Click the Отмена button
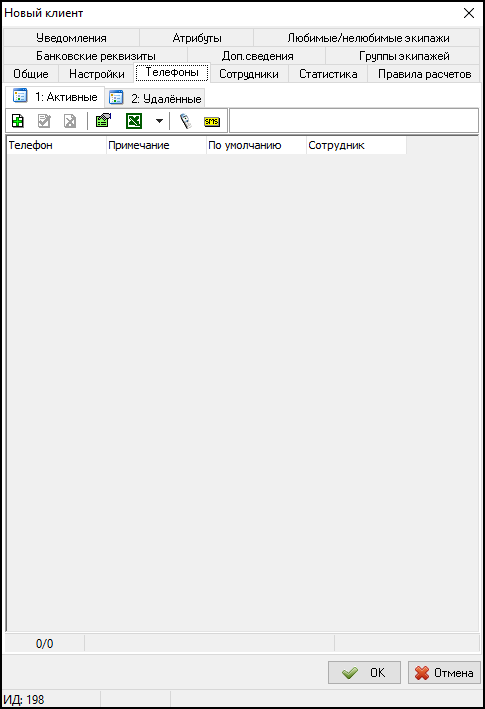The image size is (485, 709). point(444,672)
